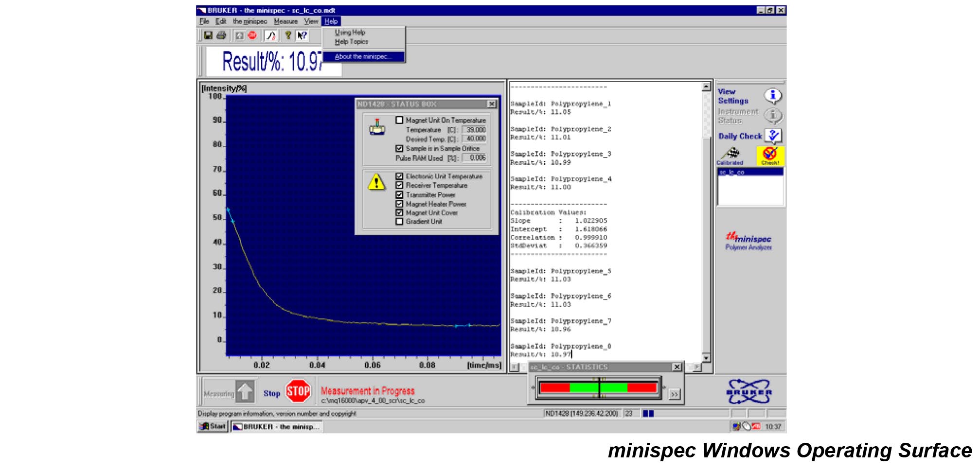This screenshot has width=980, height=471.
Task: Click the printer icon in the toolbar
Action: (x=221, y=35)
